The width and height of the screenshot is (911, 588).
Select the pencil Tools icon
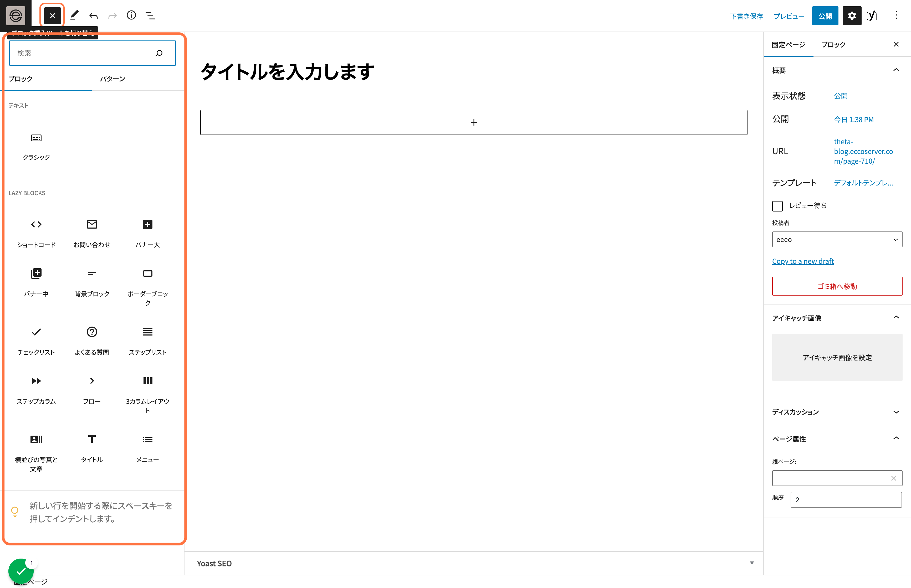74,15
